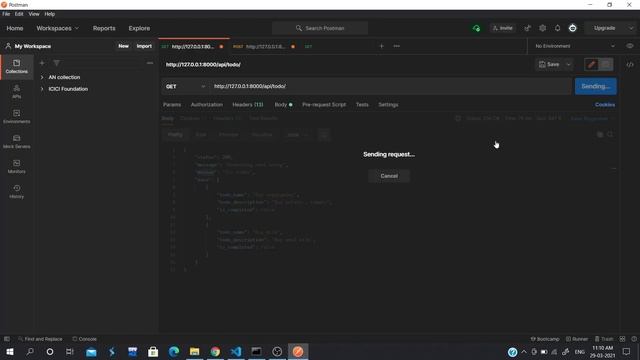Click the Find and Replace status bar item

40,339
